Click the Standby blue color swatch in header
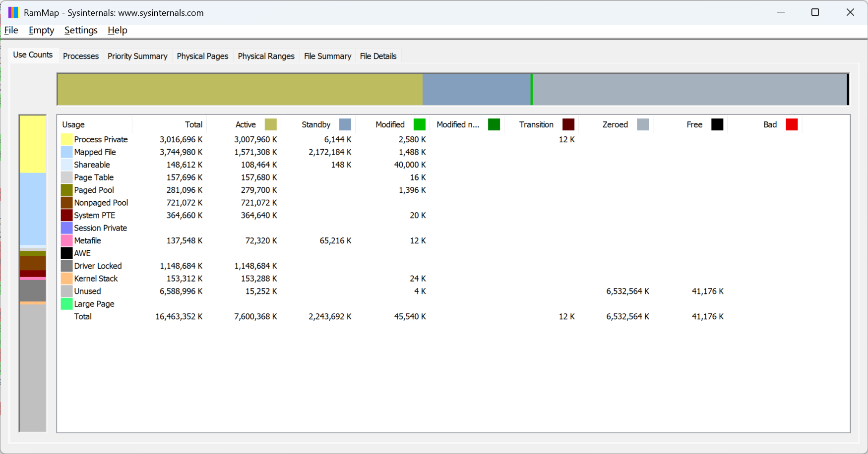868x454 pixels. 345,124
